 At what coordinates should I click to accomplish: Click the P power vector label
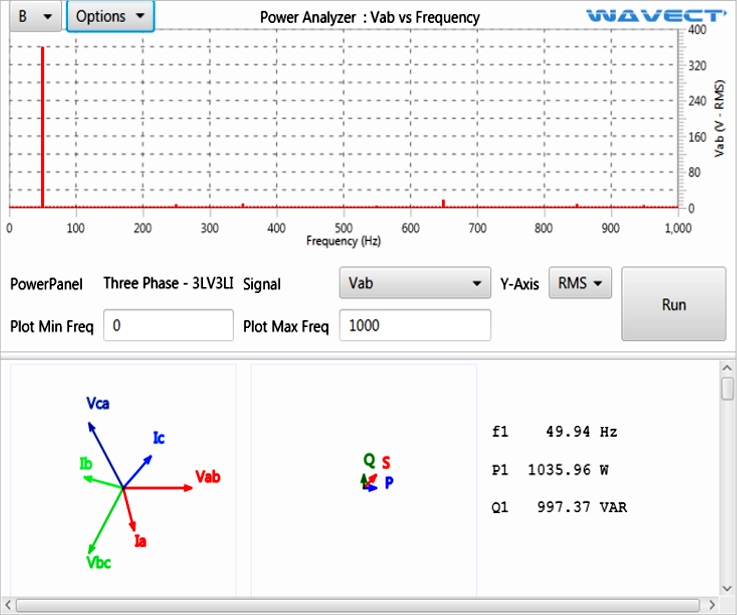(389, 483)
